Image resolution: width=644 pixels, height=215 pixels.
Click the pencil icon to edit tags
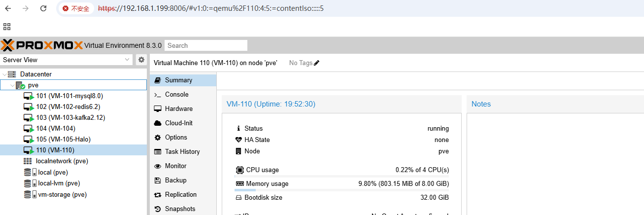[x=317, y=63]
